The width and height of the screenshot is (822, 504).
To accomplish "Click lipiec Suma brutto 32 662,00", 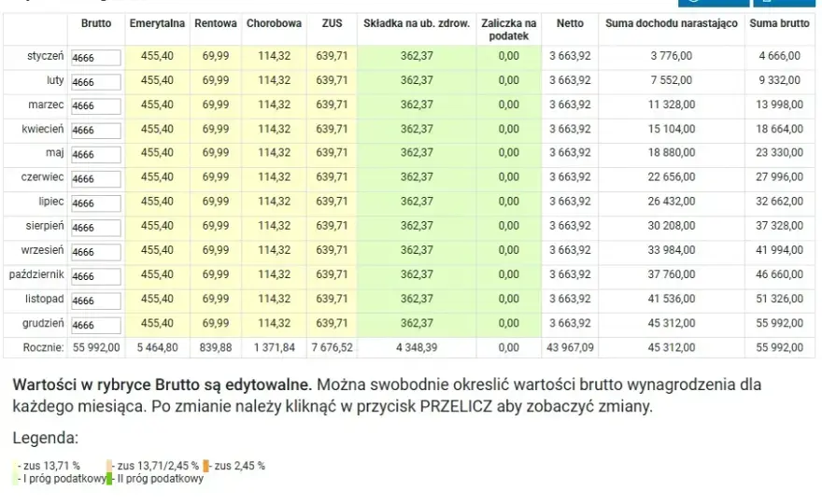I will (x=780, y=202).
